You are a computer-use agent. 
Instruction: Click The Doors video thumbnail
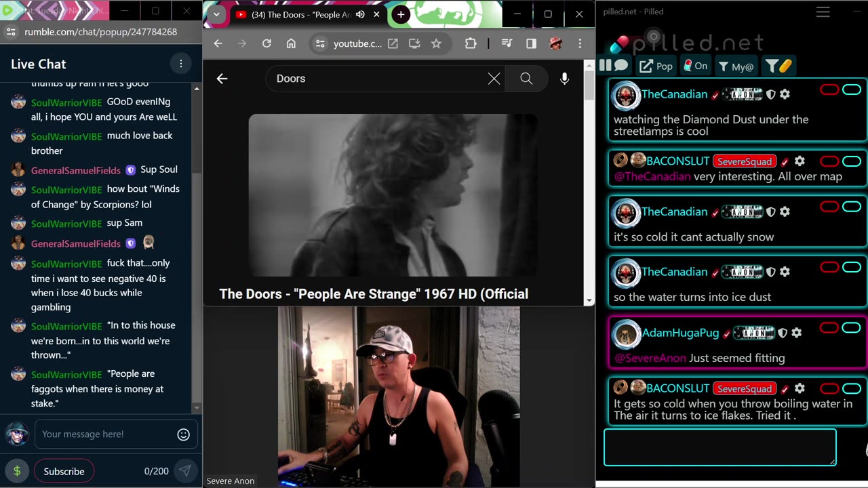tap(393, 195)
